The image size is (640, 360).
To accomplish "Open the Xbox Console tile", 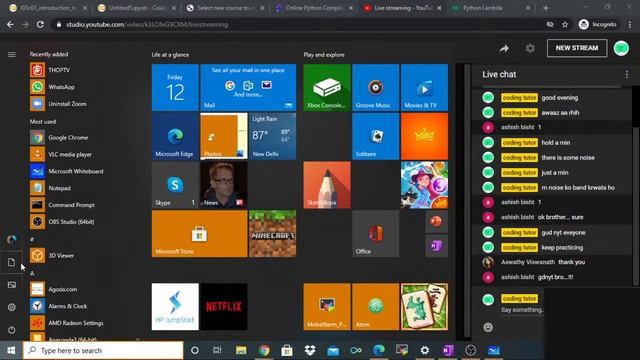I will click(327, 87).
